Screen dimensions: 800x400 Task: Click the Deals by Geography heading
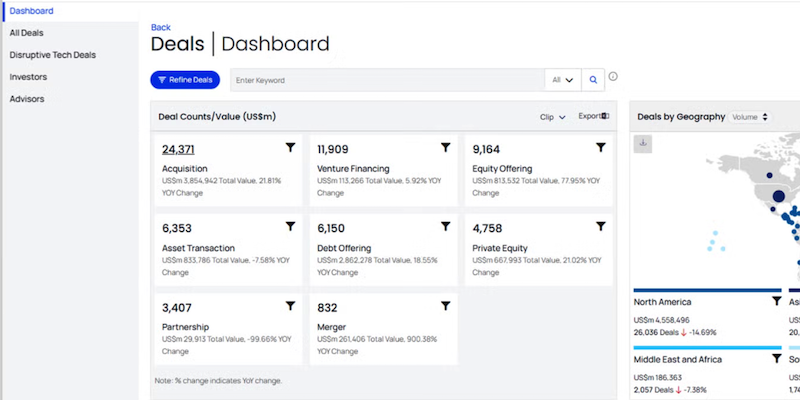pos(681,117)
